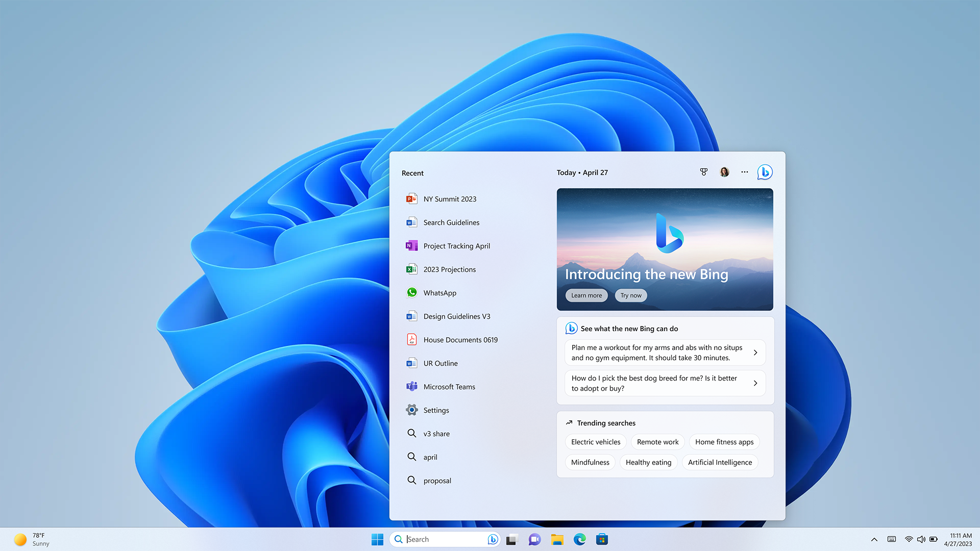Click the Bing button in top-right corner

(765, 172)
